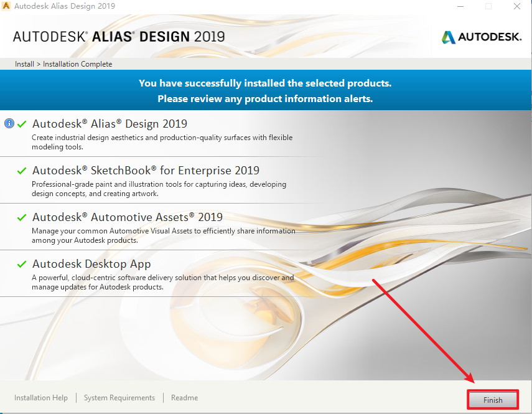This screenshot has width=532, height=414.
Task: Open the Installation Help link
Action: click(40, 397)
